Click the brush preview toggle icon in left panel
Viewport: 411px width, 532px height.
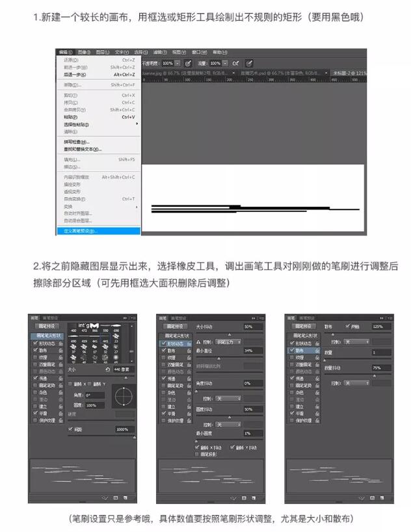point(105,498)
